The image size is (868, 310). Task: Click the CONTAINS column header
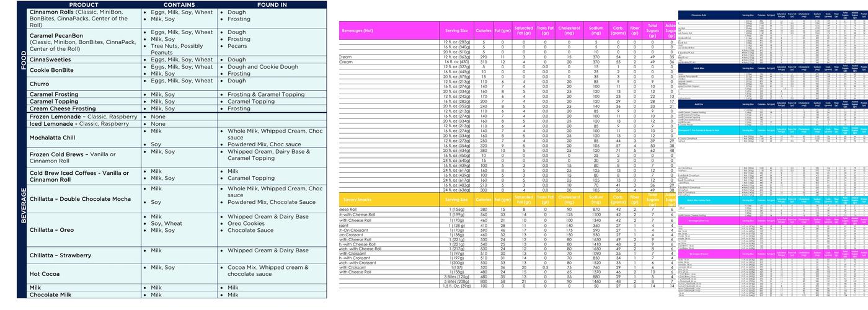coord(179,4)
